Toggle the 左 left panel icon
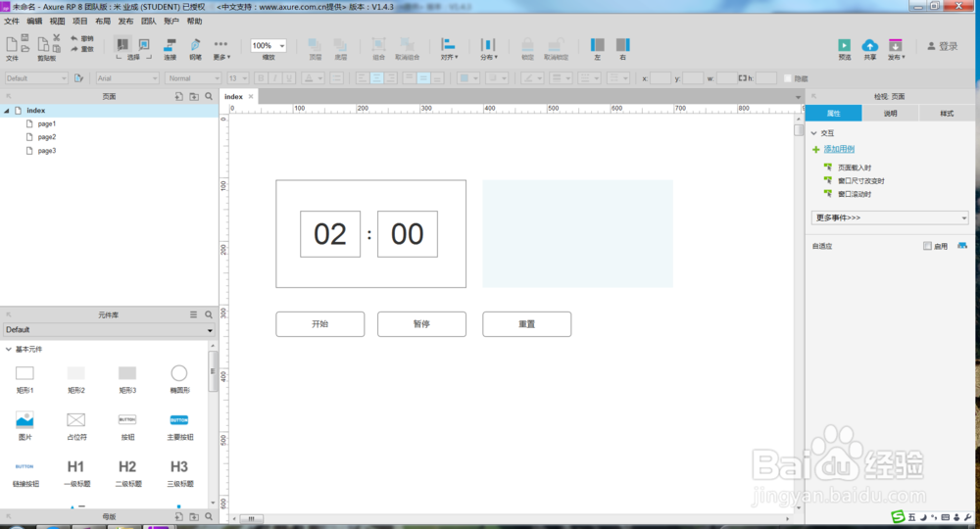The height and width of the screenshot is (529, 980). [598, 44]
